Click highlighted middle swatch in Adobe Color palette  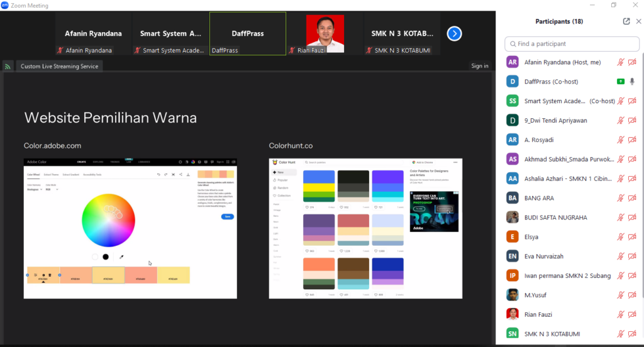click(108, 275)
